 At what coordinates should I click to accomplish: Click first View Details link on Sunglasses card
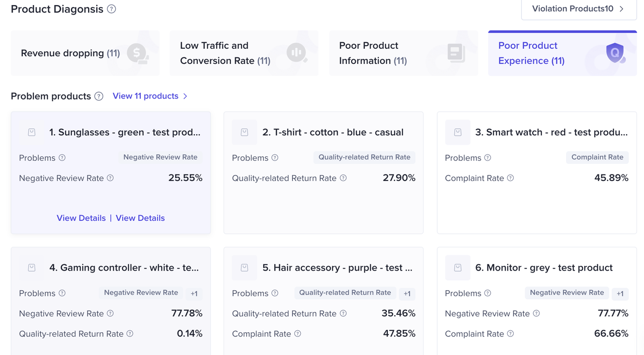(x=81, y=218)
